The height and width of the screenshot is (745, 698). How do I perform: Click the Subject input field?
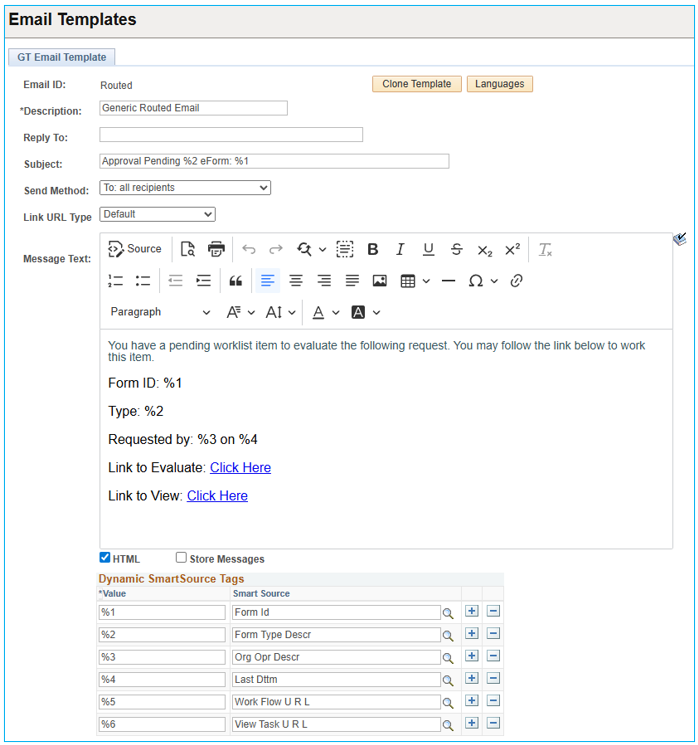tap(274, 161)
